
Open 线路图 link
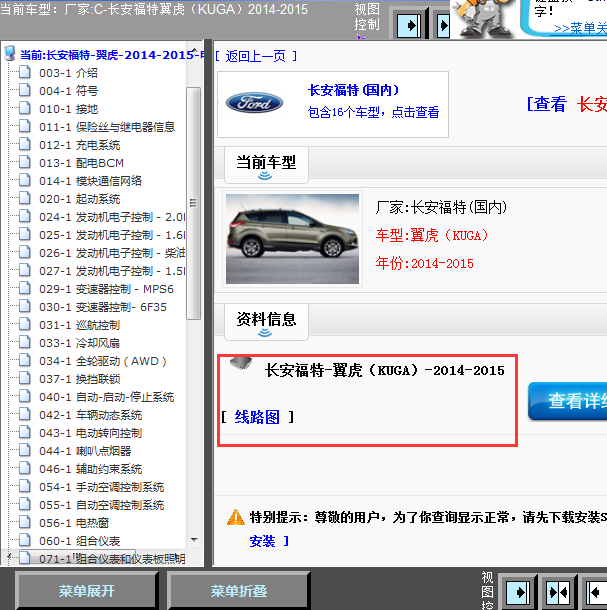(x=257, y=417)
